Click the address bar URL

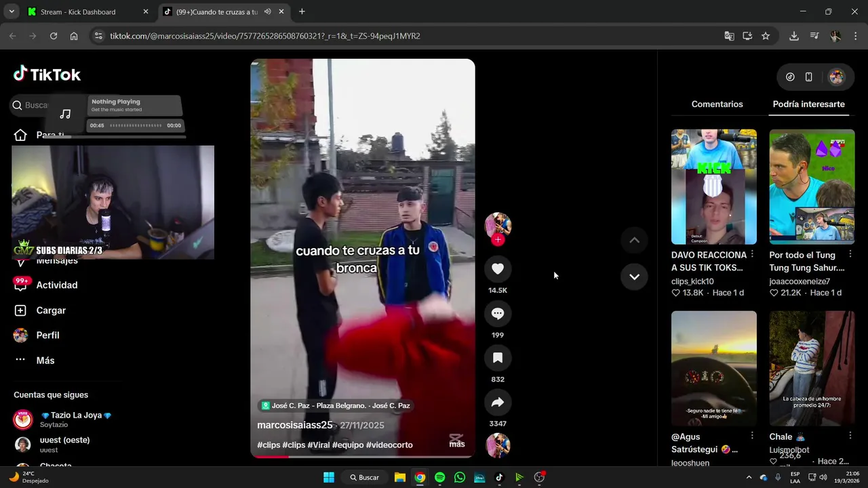coord(265,36)
